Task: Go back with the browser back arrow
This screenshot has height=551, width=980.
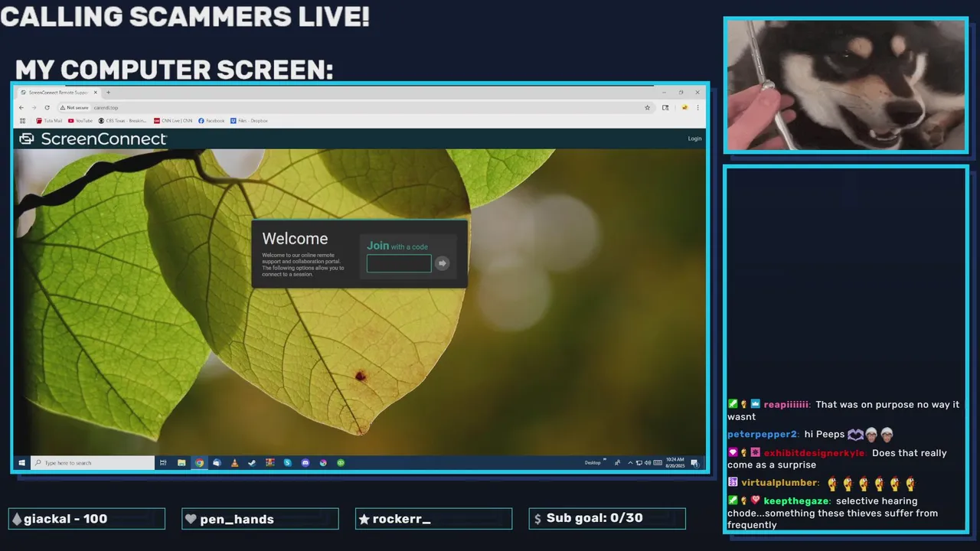Action: click(x=22, y=108)
